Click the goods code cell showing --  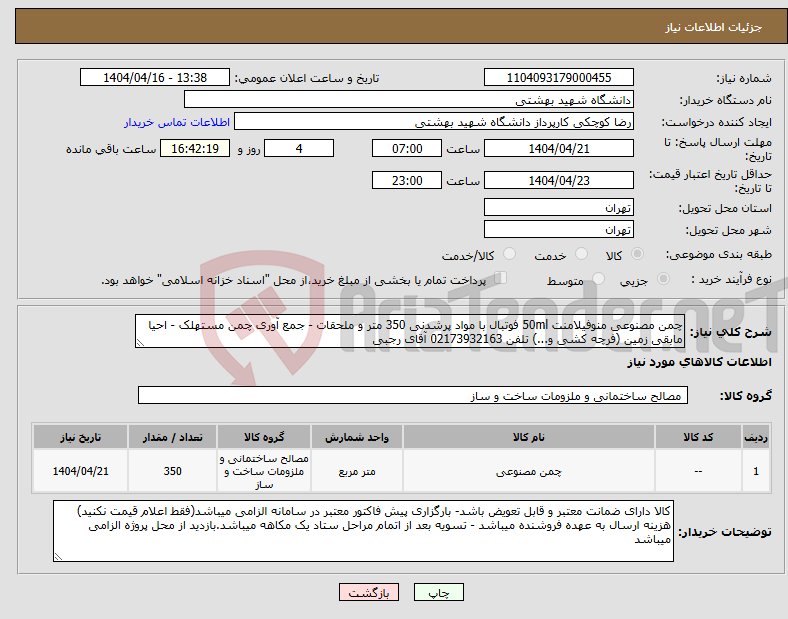pos(698,471)
